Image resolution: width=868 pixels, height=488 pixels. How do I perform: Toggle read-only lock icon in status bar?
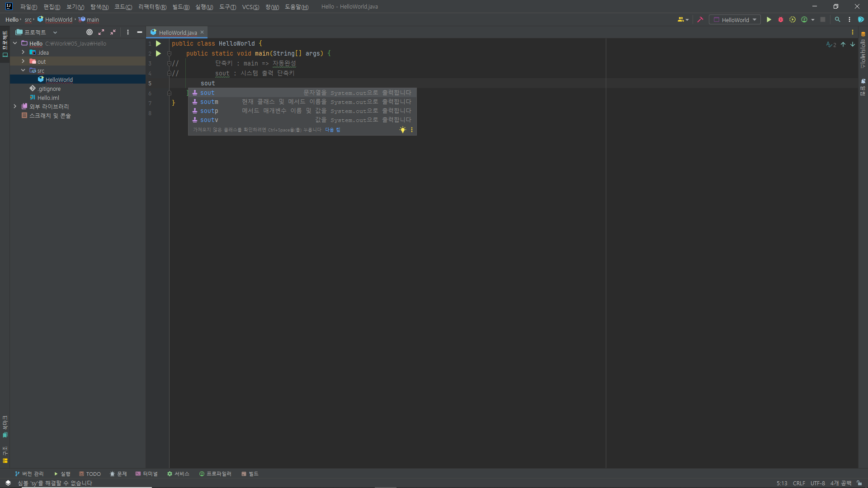(859, 483)
